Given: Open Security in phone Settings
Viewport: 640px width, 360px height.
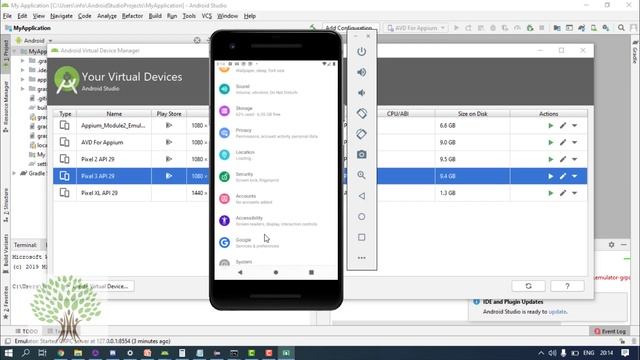Looking at the screenshot, I should [276, 177].
